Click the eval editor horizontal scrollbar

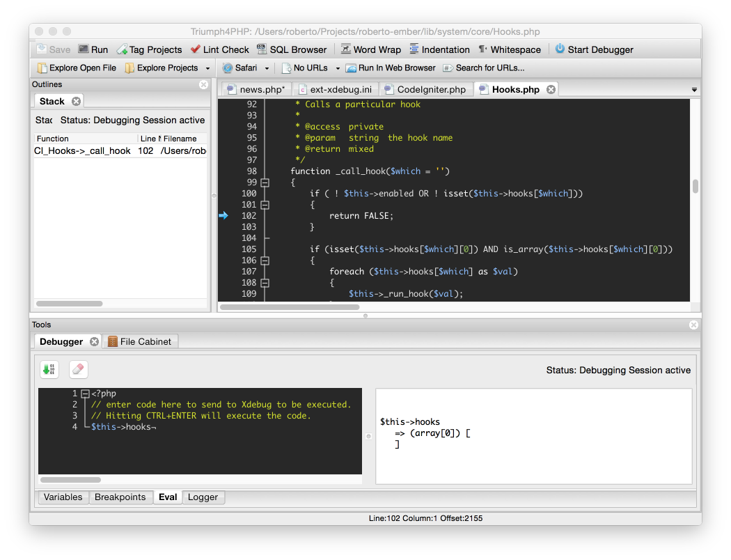70,480
